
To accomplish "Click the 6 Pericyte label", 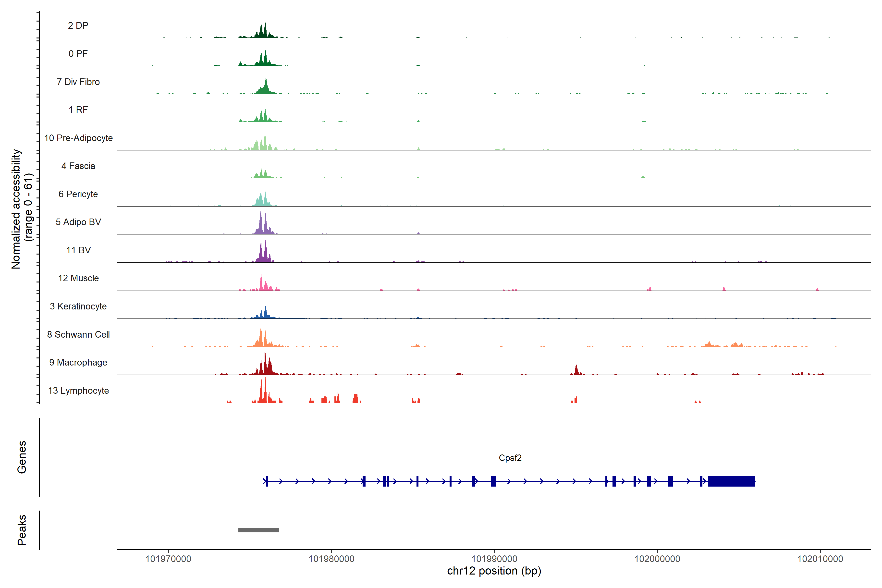I will point(78,194).
